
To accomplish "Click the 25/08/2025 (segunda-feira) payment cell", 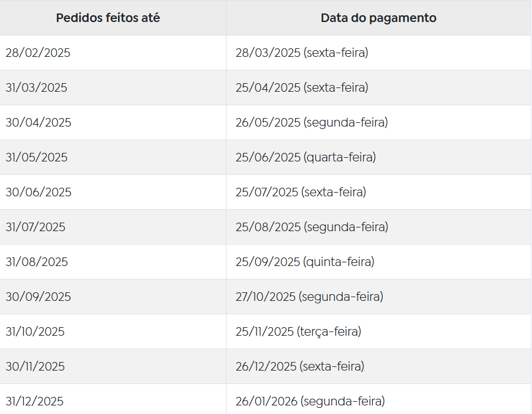I will pos(378,227).
